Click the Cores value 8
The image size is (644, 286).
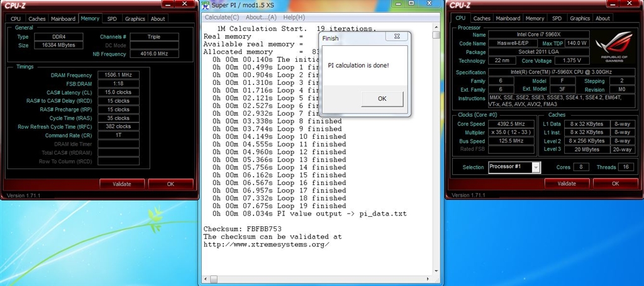[x=580, y=167]
